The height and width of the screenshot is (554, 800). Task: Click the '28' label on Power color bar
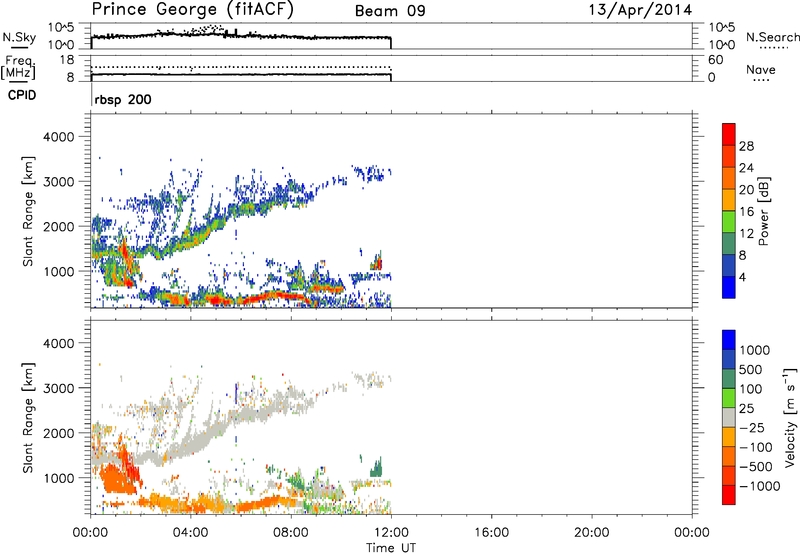click(746, 146)
